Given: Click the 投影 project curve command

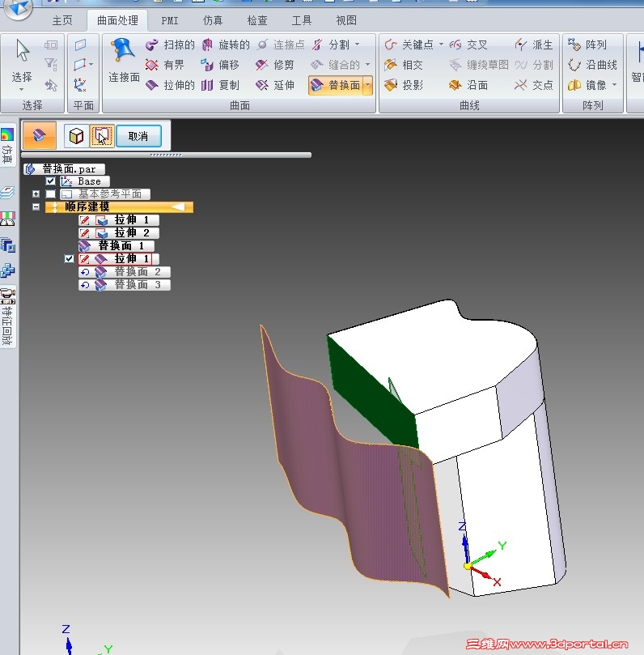Looking at the screenshot, I should coord(404,85).
